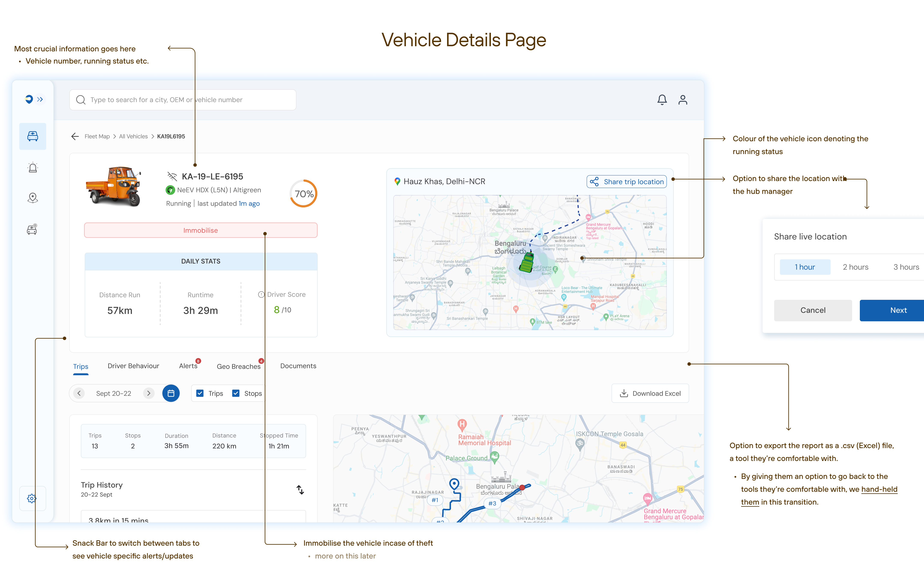The image size is (924, 572).
Task: Click the #1 stop marker on trip map
Action: click(x=435, y=500)
